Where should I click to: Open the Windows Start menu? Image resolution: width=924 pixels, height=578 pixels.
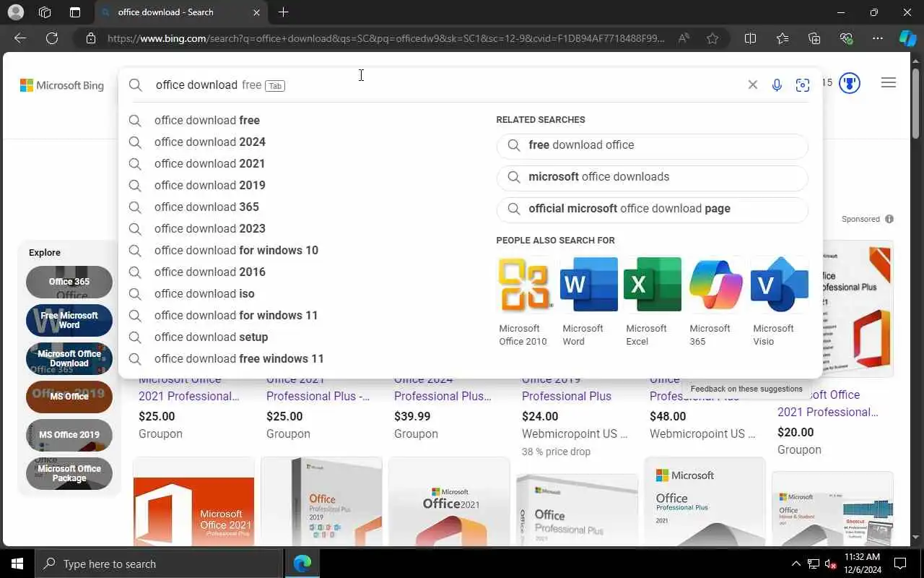[x=17, y=564]
